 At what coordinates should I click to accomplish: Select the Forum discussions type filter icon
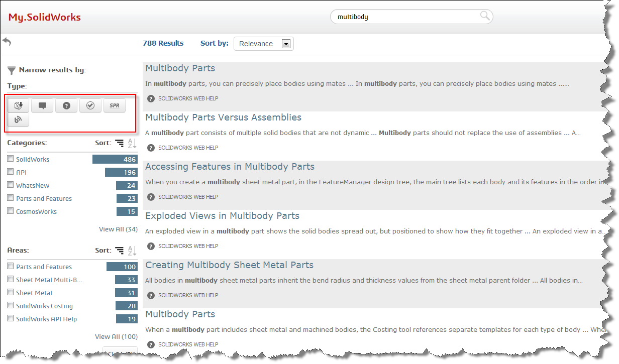[42, 105]
